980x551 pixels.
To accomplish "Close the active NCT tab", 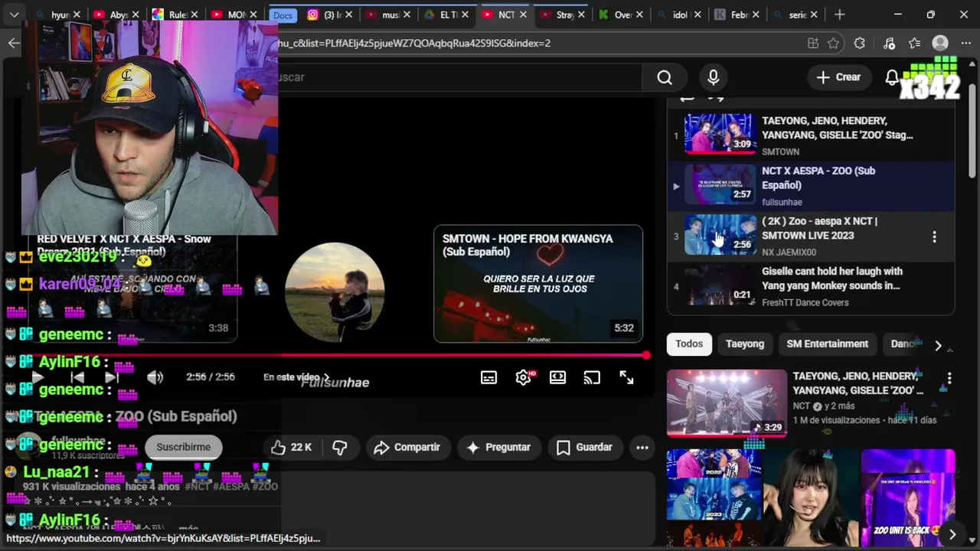I will [x=523, y=15].
